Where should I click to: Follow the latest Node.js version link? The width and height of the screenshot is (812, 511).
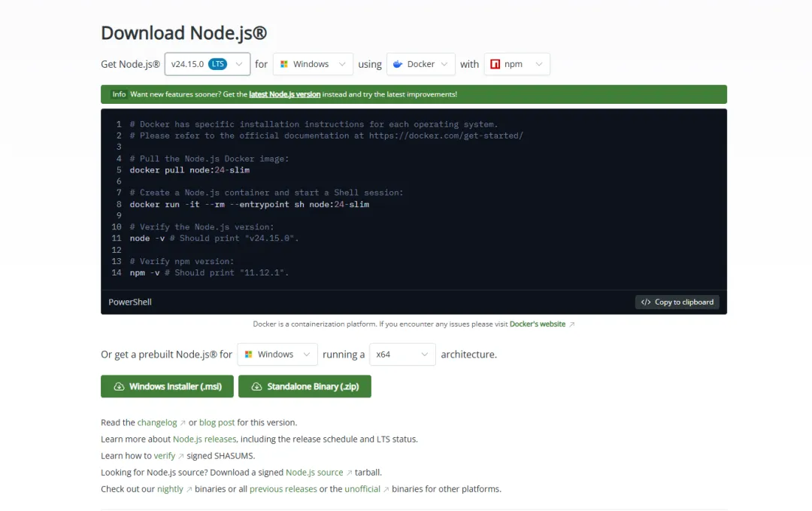coord(285,94)
